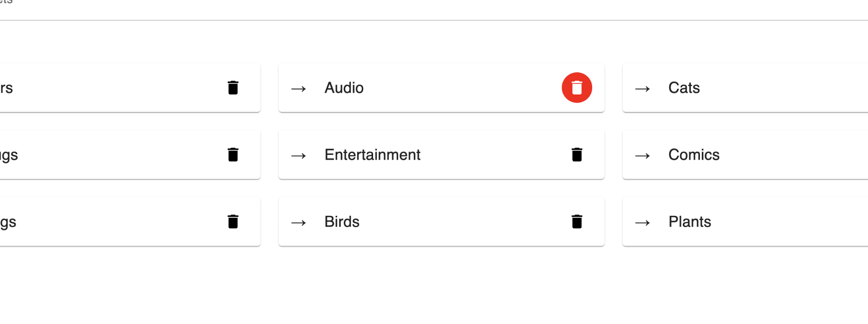Click the arrow icon beside Cats

pyautogui.click(x=642, y=89)
